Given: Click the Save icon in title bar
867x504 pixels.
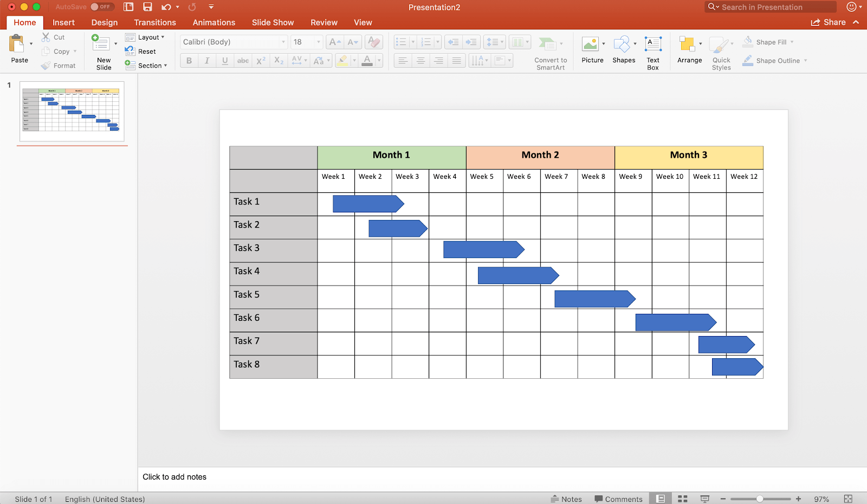Looking at the screenshot, I should (147, 7).
